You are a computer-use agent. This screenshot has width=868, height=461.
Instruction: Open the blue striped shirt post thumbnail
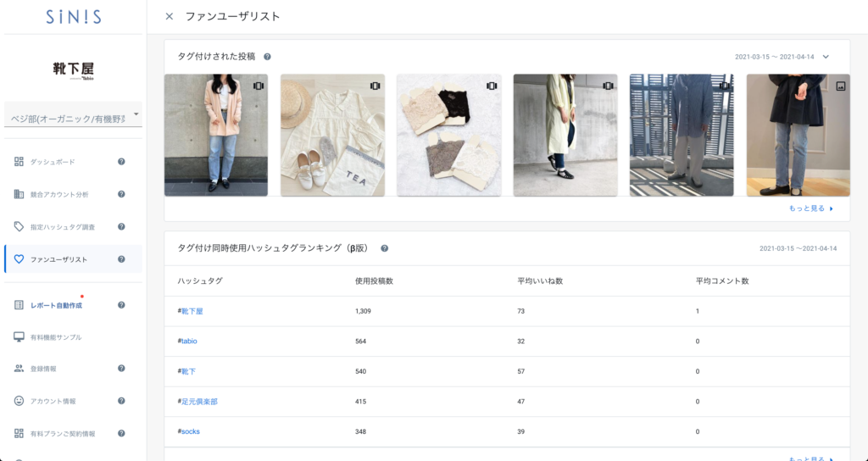[682, 135]
